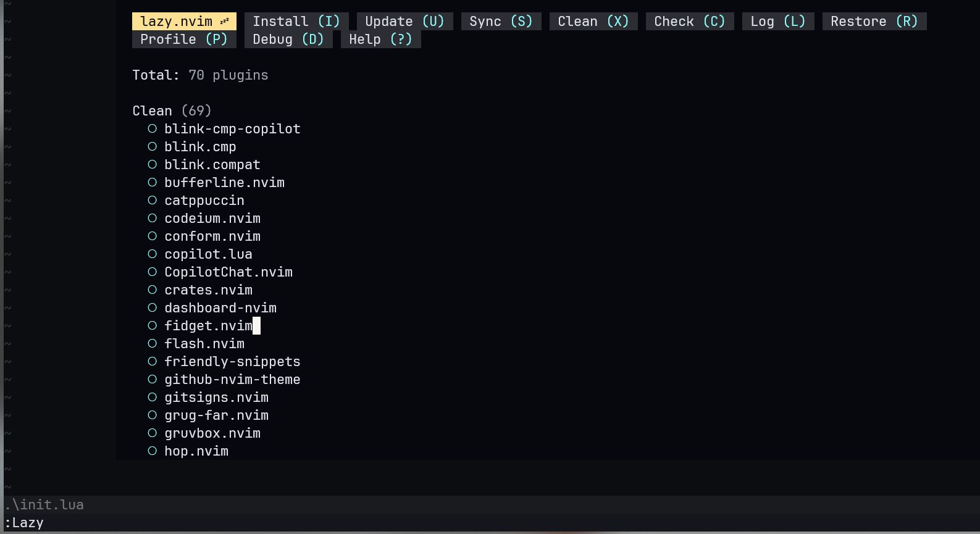Select the grug-far.nvim plugin name
Image resolution: width=980 pixels, height=534 pixels.
pyautogui.click(x=216, y=415)
